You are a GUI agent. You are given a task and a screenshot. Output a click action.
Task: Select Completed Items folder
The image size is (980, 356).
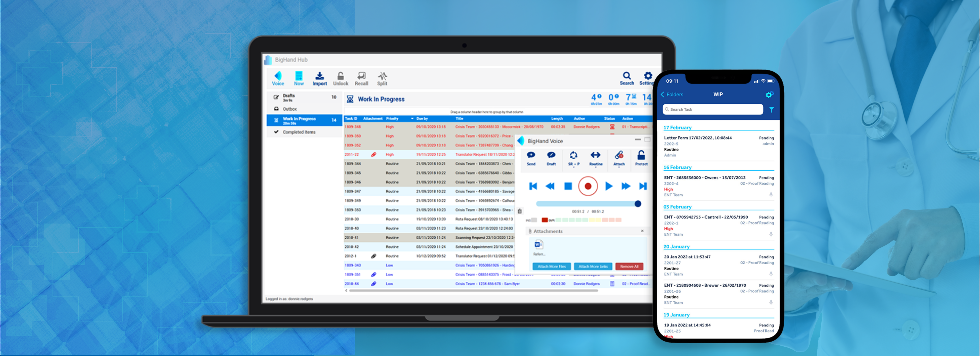299,132
